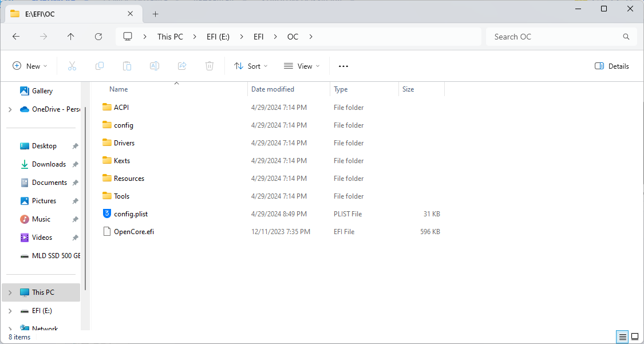
Task: Open the See more ellipsis menu
Action: click(343, 66)
